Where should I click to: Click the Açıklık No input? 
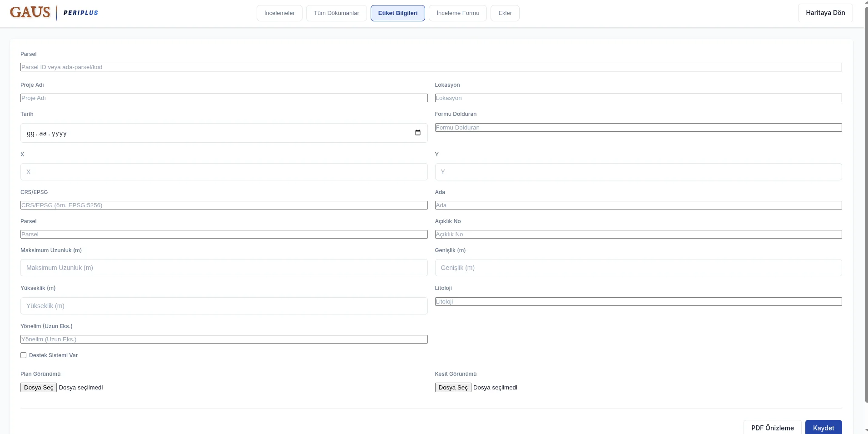pos(638,234)
